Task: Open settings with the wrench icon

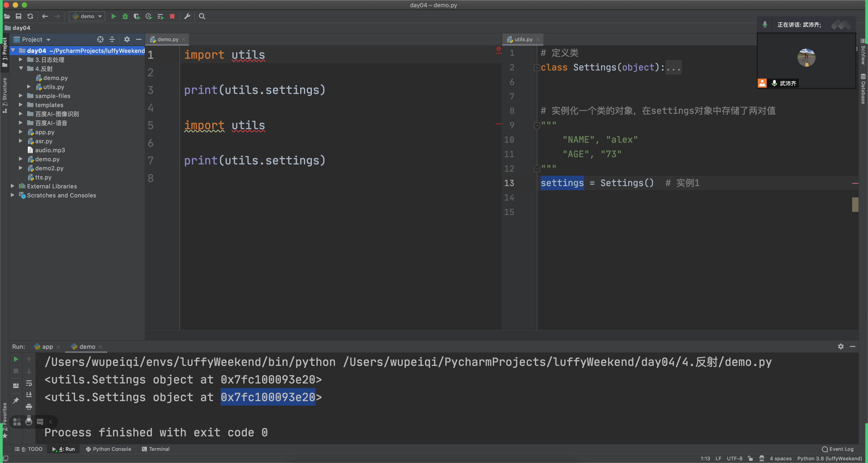Action: pos(187,16)
